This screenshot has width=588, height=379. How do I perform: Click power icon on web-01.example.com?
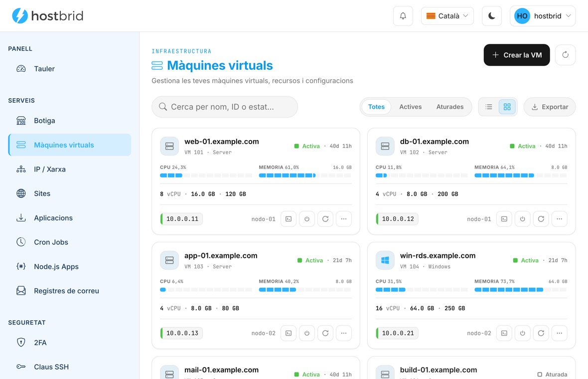click(x=307, y=219)
